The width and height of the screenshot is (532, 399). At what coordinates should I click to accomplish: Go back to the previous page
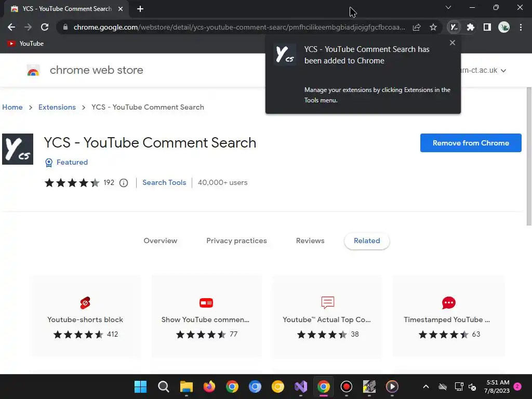tap(11, 27)
